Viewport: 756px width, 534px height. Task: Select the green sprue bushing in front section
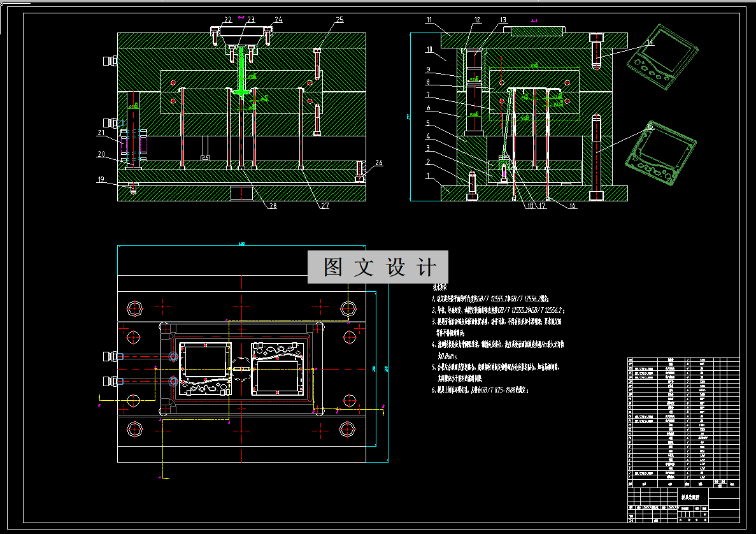point(241,73)
